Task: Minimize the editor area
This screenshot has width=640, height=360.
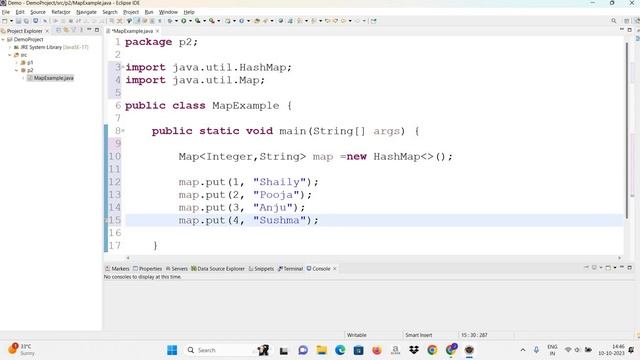Action: pyautogui.click(x=622, y=30)
